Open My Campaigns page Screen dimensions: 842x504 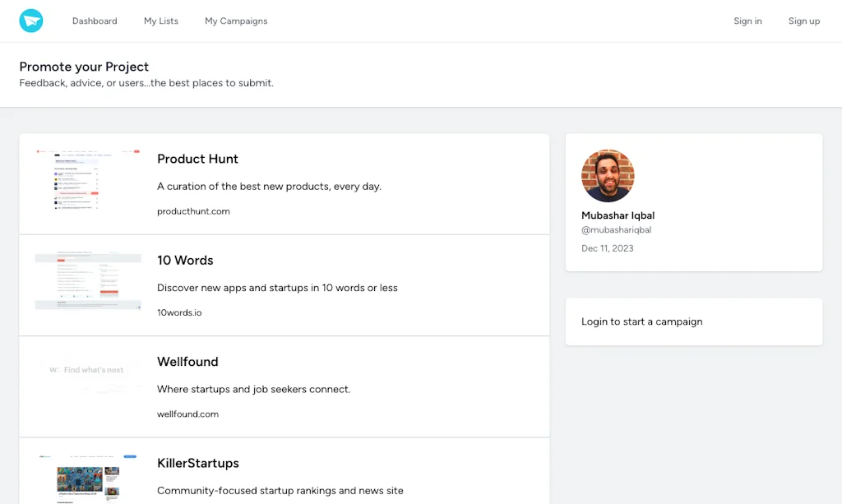[236, 21]
